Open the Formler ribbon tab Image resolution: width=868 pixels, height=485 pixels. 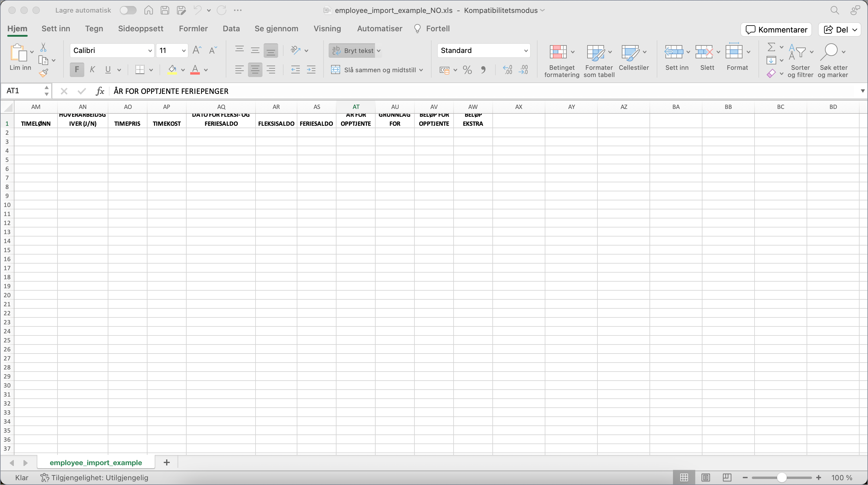[x=193, y=29]
